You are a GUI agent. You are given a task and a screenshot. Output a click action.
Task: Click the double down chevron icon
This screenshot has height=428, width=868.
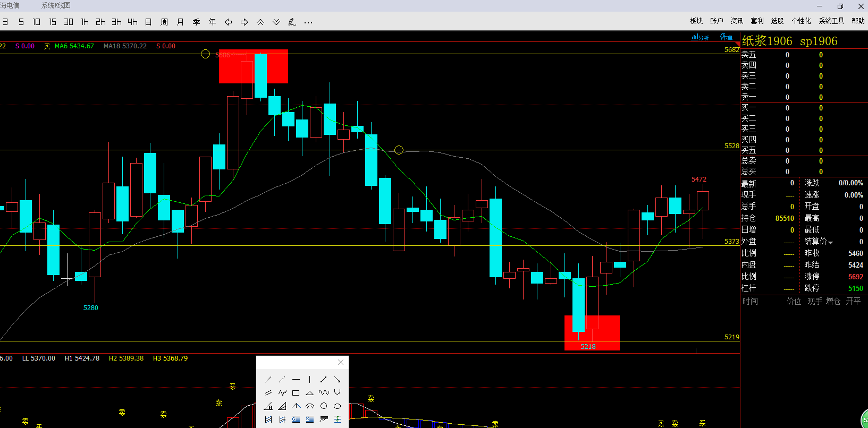276,22
